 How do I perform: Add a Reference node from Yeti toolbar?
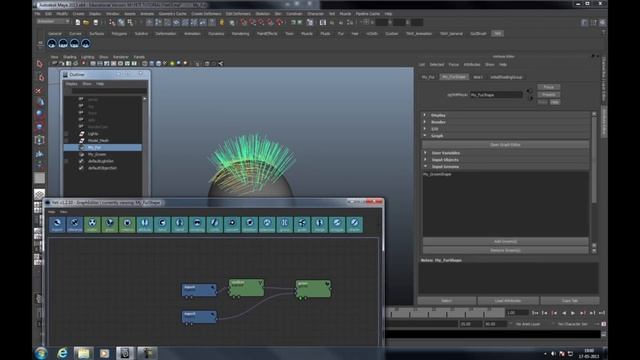tap(75, 224)
